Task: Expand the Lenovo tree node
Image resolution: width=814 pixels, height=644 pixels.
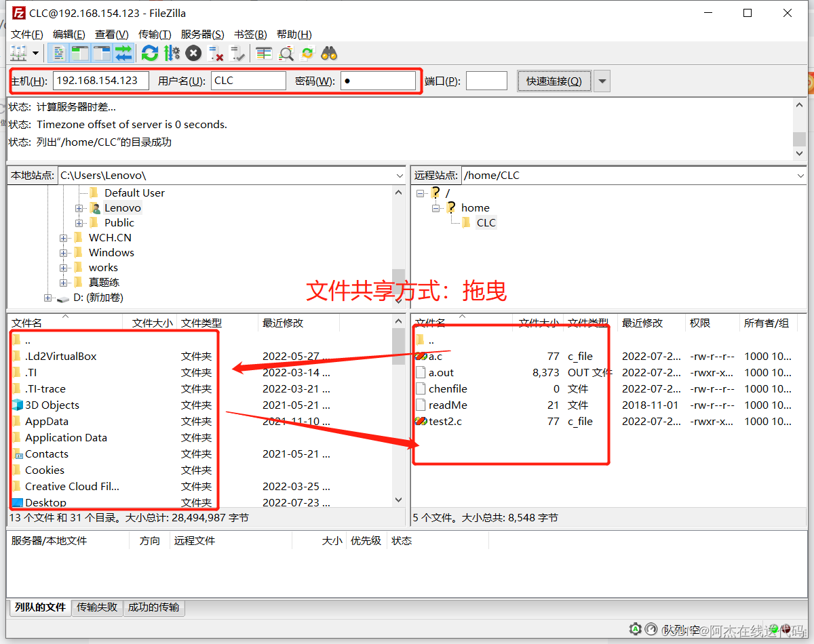Action: (79, 208)
